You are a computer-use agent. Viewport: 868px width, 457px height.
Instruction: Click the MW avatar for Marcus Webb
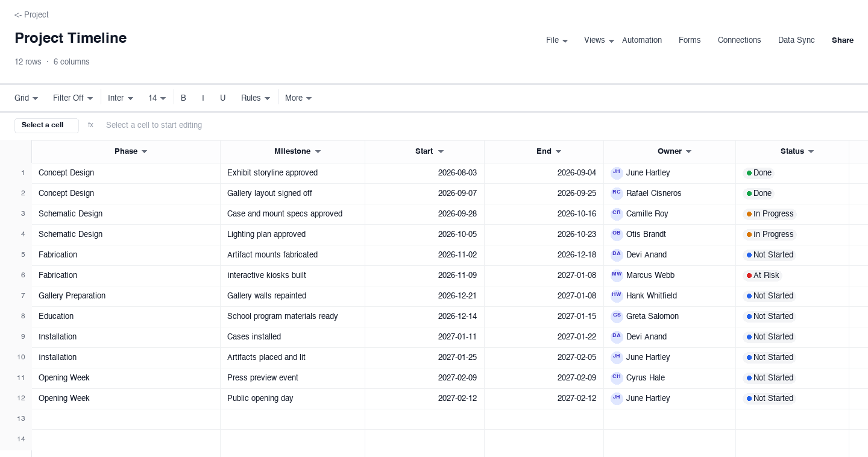pyautogui.click(x=617, y=276)
